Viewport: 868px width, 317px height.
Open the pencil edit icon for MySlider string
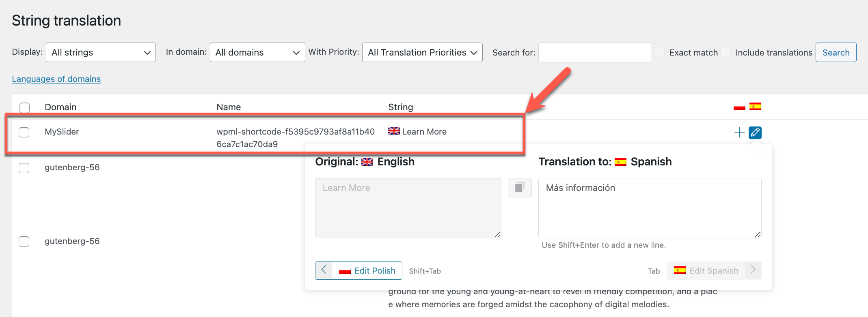(x=755, y=132)
